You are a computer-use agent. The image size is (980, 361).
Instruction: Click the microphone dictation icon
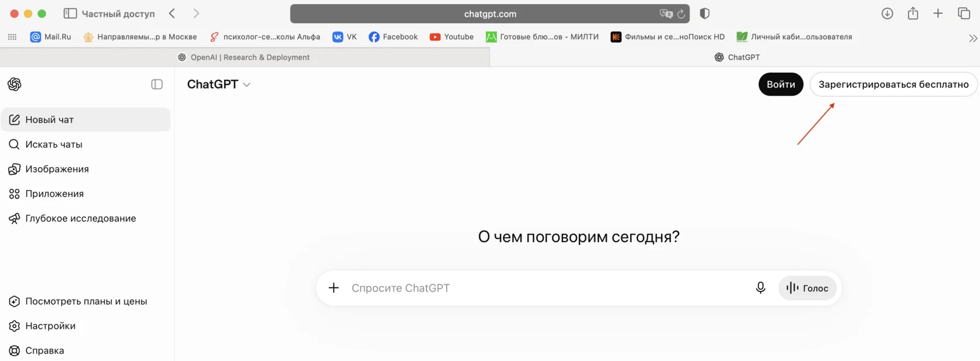(x=760, y=288)
